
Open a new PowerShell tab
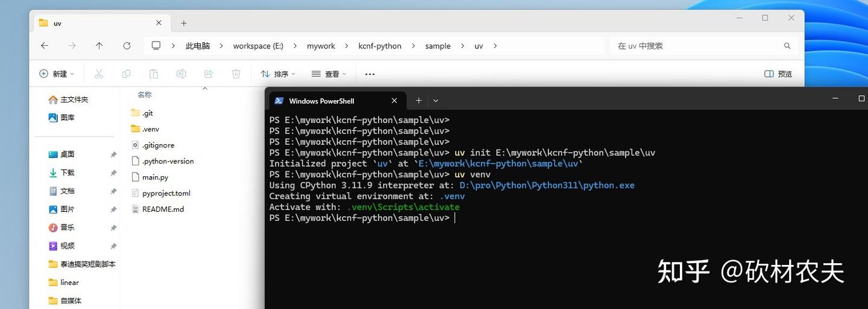(x=418, y=101)
